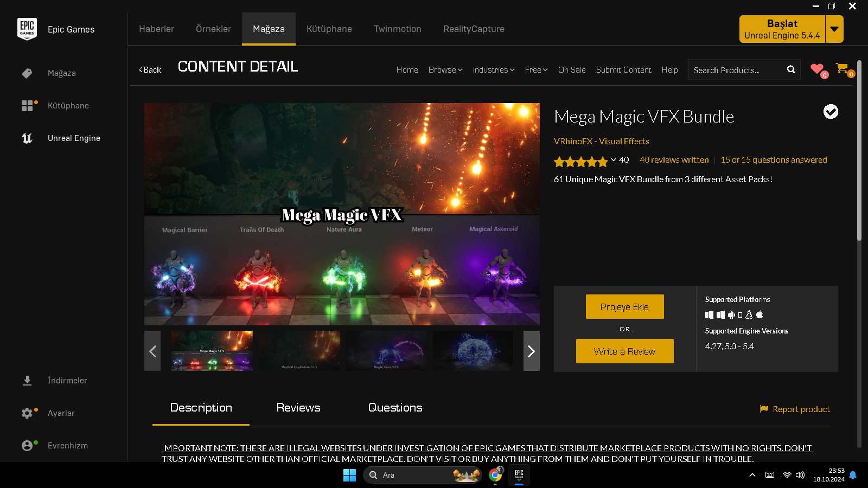Open the VRhinoFX seller page
The image size is (868, 488).
pyautogui.click(x=573, y=142)
